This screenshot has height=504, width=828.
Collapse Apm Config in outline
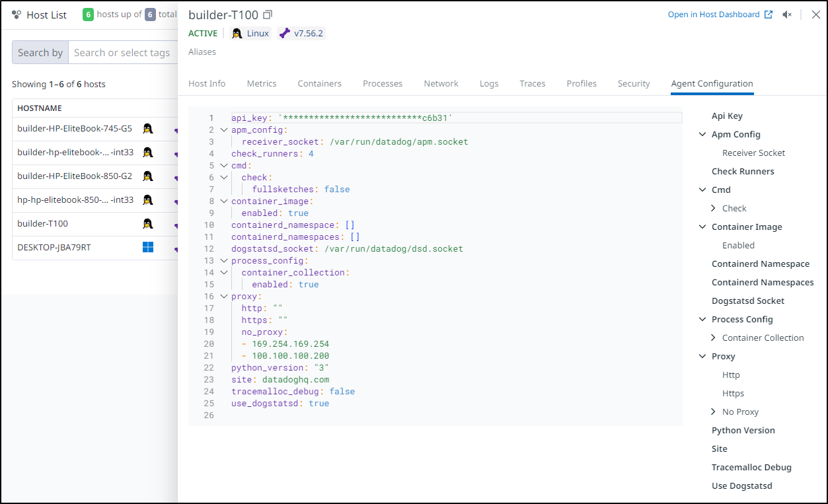tap(702, 134)
